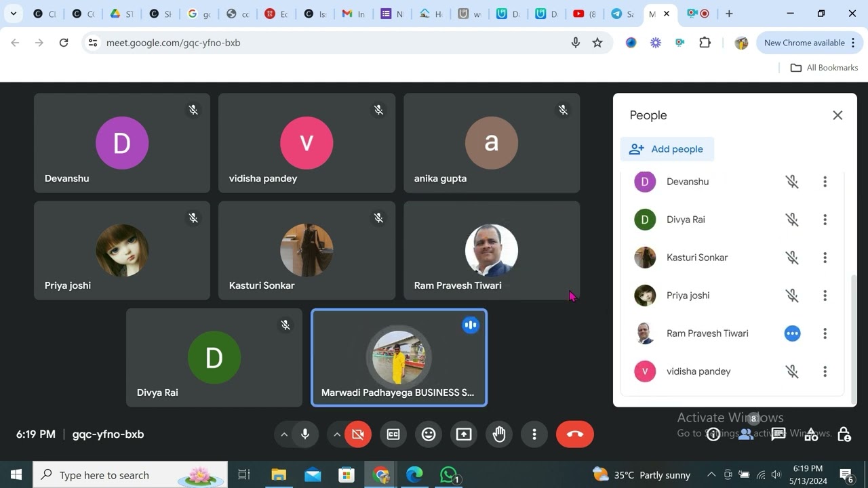The width and height of the screenshot is (868, 488).
Task: Open more options in meeting control bar
Action: point(534,434)
